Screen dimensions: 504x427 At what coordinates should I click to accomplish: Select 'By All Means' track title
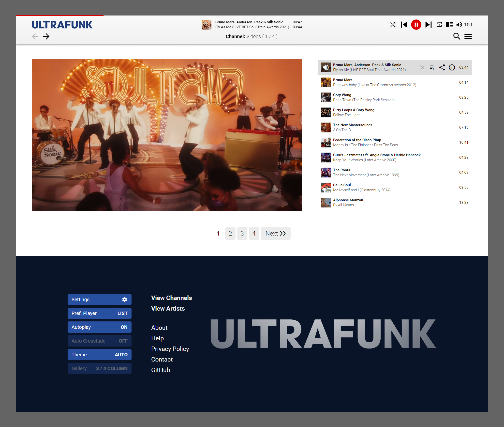tap(343, 205)
